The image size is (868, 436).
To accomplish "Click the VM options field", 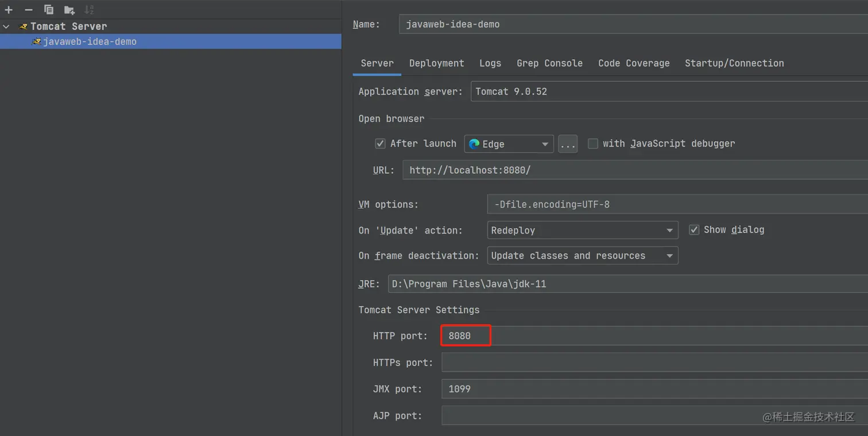I will point(677,204).
